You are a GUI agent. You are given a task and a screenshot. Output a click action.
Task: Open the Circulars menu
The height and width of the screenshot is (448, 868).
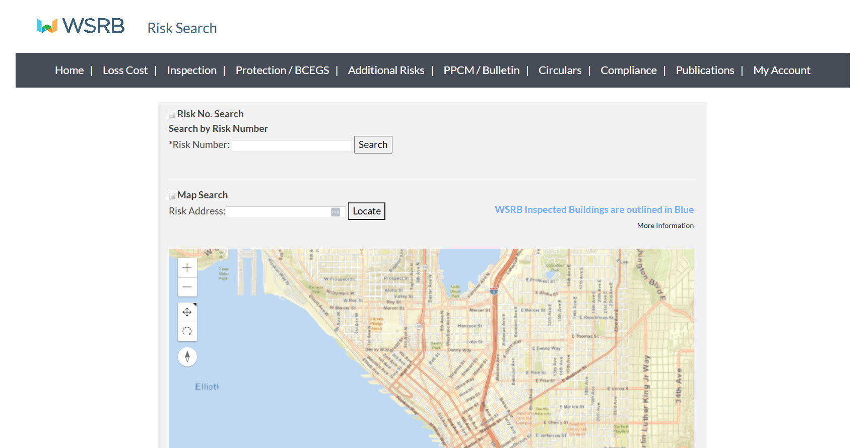click(x=560, y=70)
